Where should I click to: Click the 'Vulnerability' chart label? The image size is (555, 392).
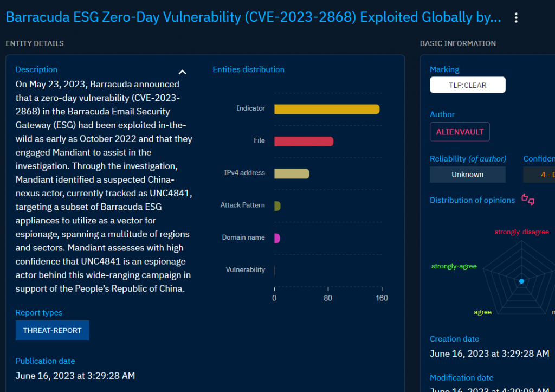246,269
